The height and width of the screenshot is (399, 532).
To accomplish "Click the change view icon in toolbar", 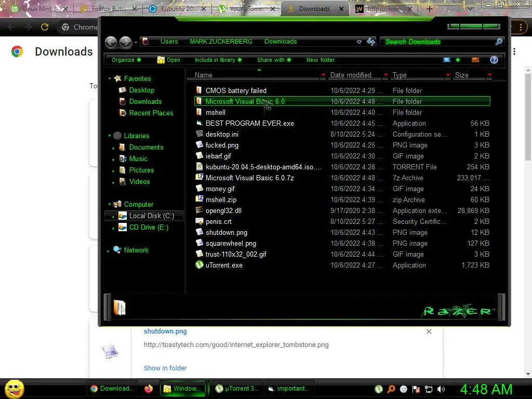I will click(447, 60).
